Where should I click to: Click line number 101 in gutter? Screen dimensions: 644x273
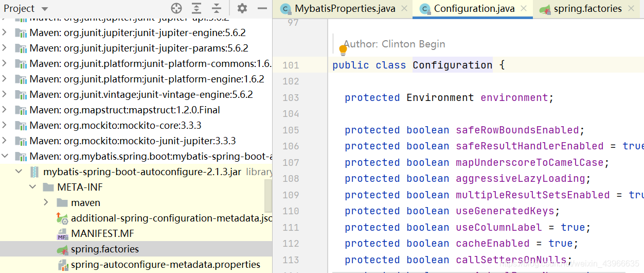tap(291, 65)
